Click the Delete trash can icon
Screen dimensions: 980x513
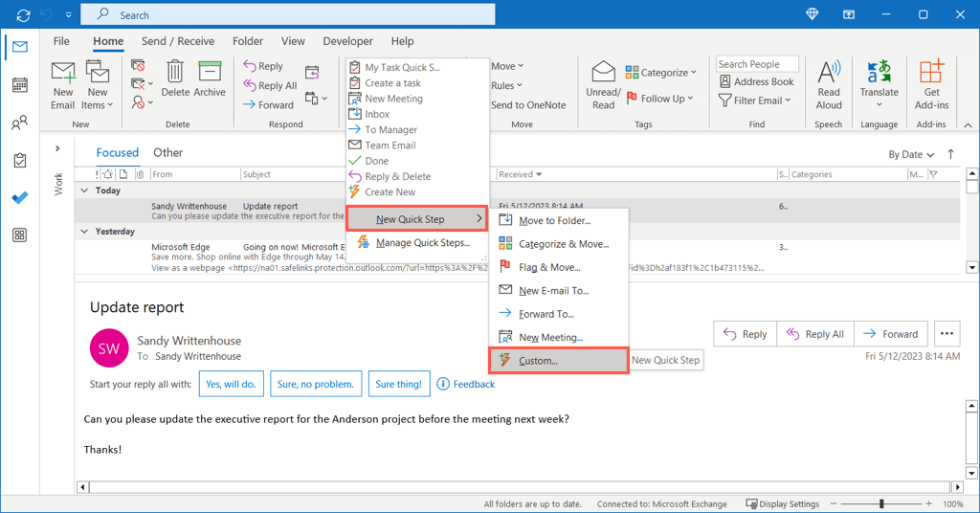(x=175, y=71)
